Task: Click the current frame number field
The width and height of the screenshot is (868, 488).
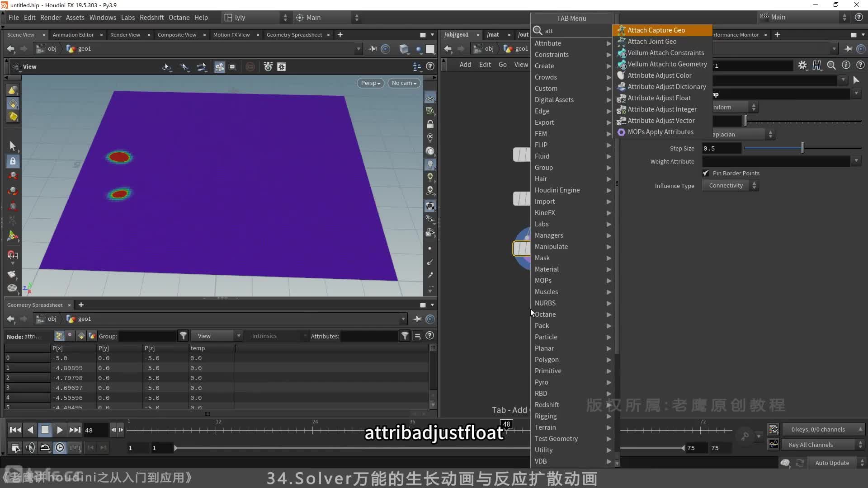Action: (96, 430)
